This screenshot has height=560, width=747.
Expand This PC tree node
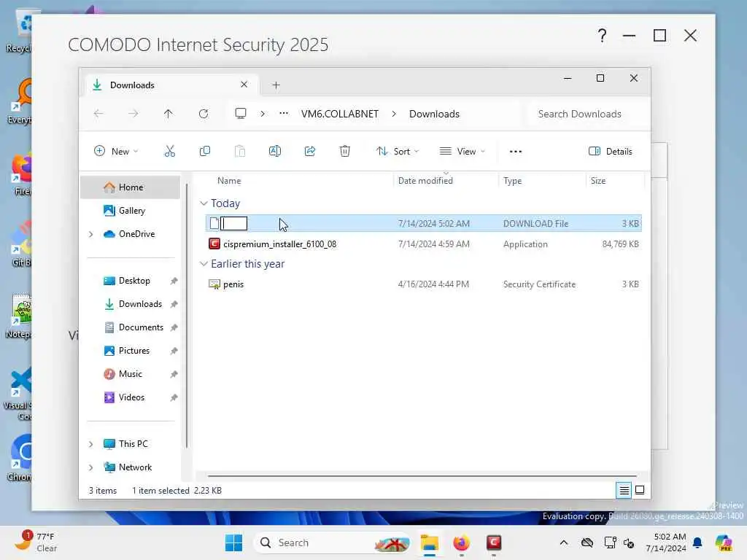click(91, 444)
